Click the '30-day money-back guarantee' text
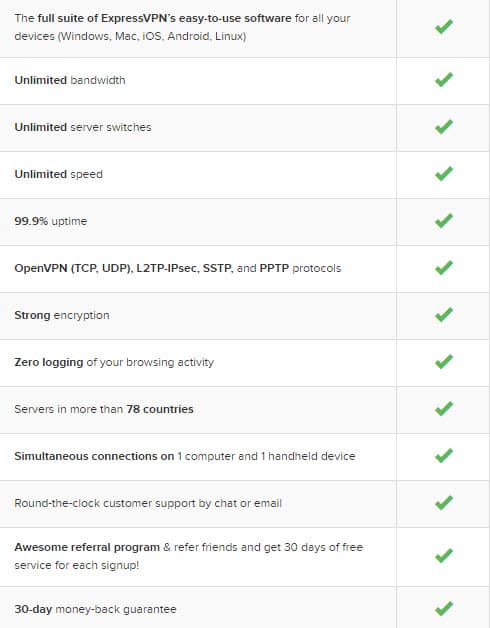 (x=95, y=609)
